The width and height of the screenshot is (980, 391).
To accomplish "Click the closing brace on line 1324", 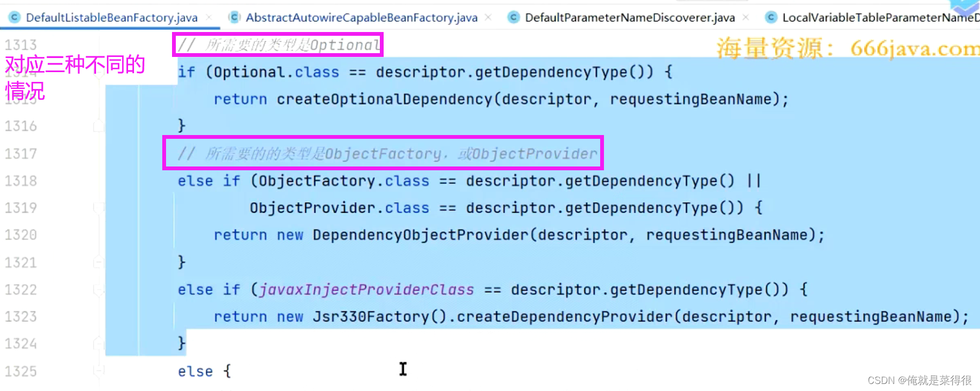I will click(x=182, y=344).
